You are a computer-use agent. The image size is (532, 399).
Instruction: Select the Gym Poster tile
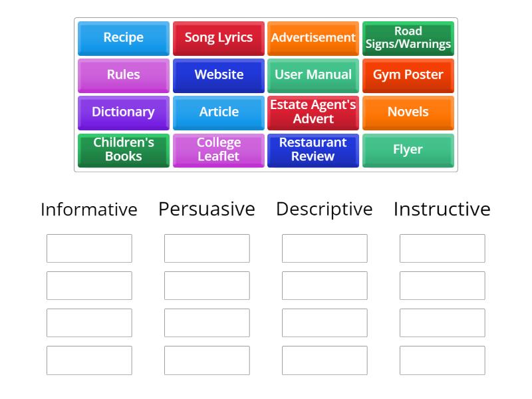pyautogui.click(x=408, y=75)
